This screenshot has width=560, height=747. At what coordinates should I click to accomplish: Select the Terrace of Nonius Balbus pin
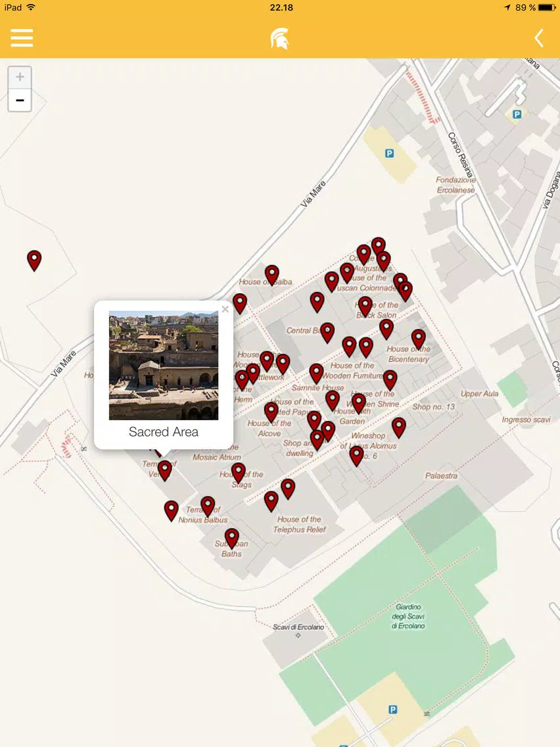[208, 506]
